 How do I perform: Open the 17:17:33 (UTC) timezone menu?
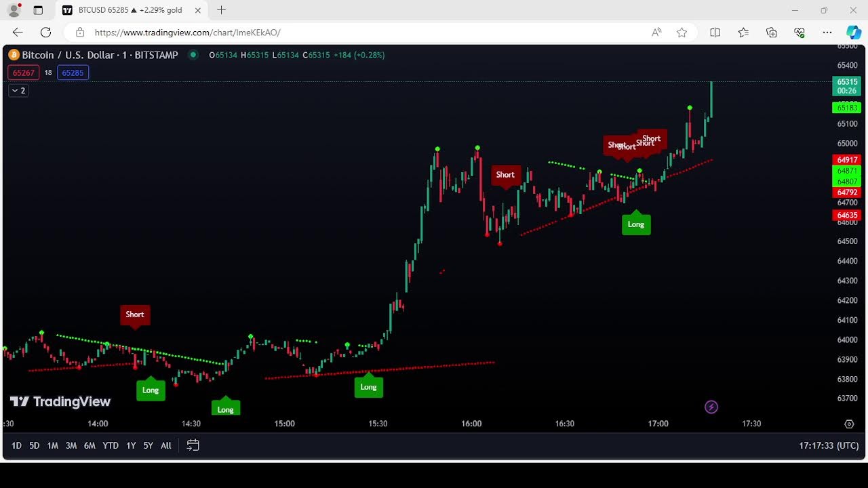point(829,445)
